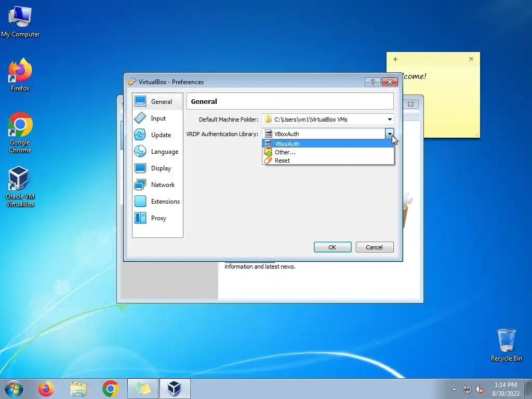532x399 pixels.
Task: Close the VirtualBox Preferences dialog
Action: point(390,82)
